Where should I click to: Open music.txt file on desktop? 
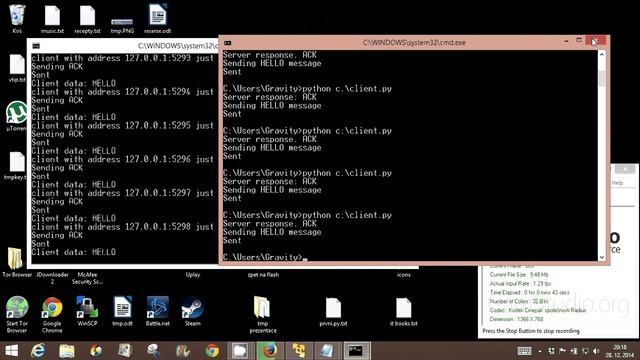pyautogui.click(x=52, y=18)
